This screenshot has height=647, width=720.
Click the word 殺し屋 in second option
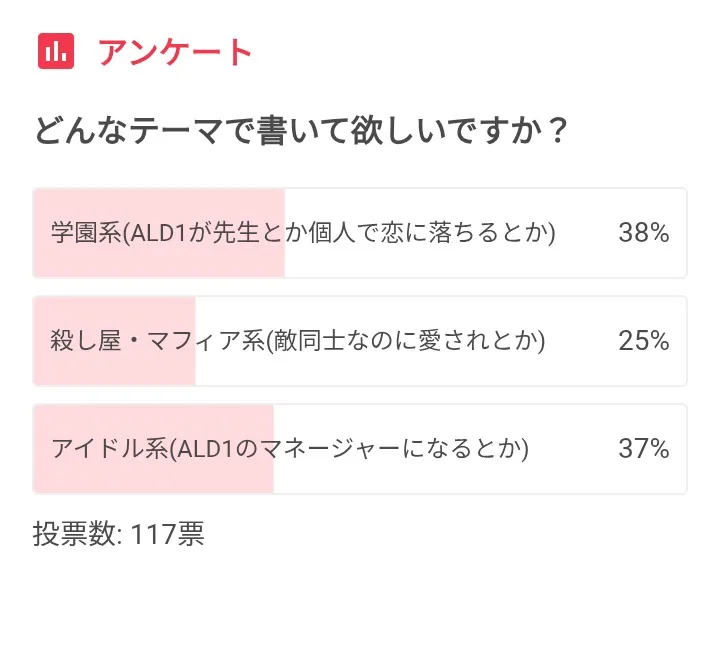click(x=85, y=341)
